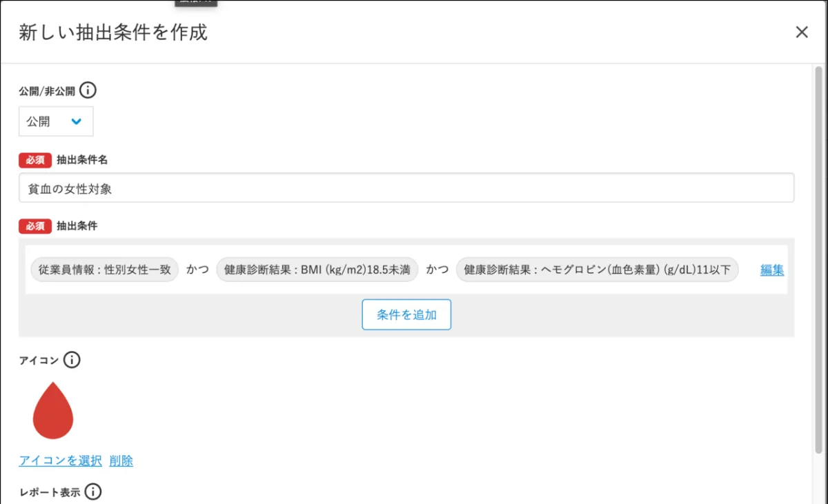Select the BMI 18.5未満 condition chip
The width and height of the screenshot is (828, 504).
tap(317, 270)
